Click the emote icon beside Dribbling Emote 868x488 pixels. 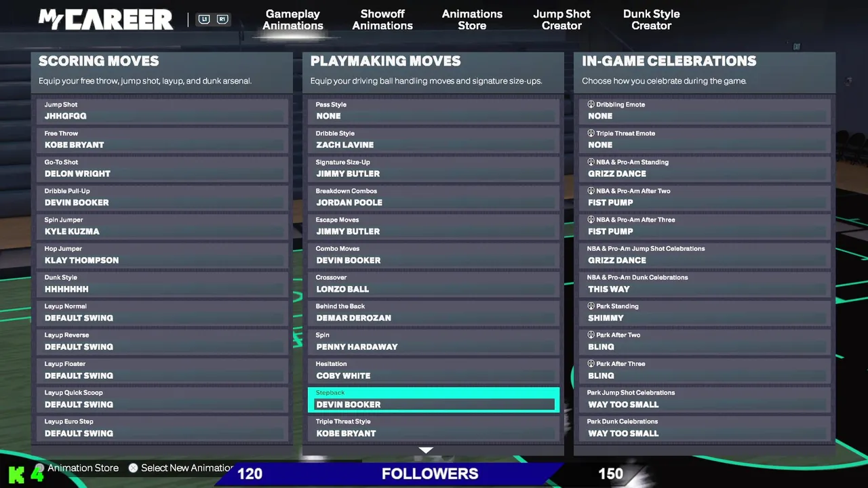591,104
